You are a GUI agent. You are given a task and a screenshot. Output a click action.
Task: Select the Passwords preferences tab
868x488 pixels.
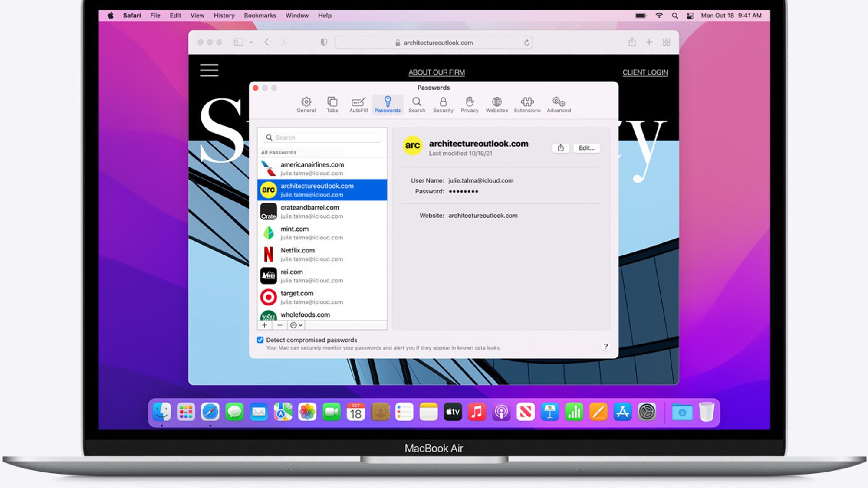point(388,105)
